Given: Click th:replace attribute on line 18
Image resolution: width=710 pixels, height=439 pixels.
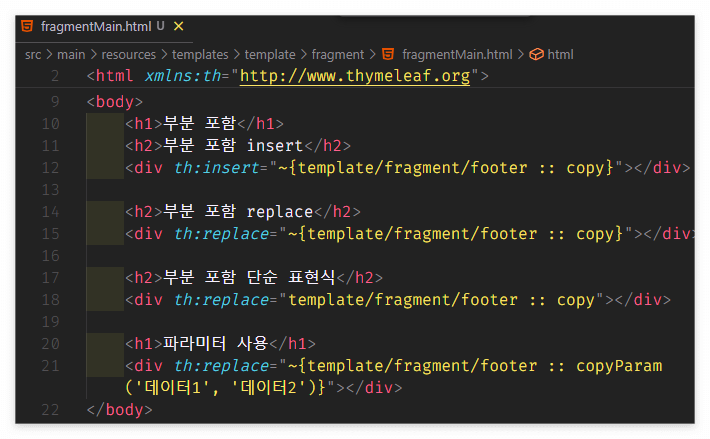Looking at the screenshot, I should pos(221,300).
